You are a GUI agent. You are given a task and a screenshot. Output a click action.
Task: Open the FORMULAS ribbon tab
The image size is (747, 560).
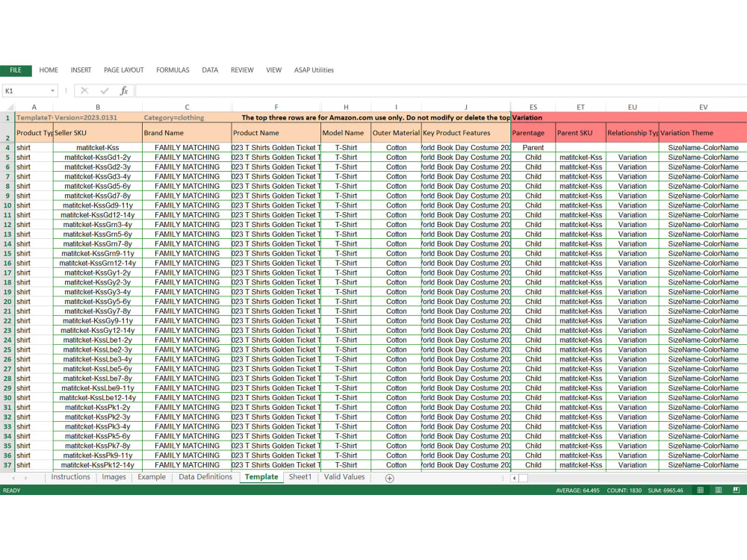[x=172, y=69]
